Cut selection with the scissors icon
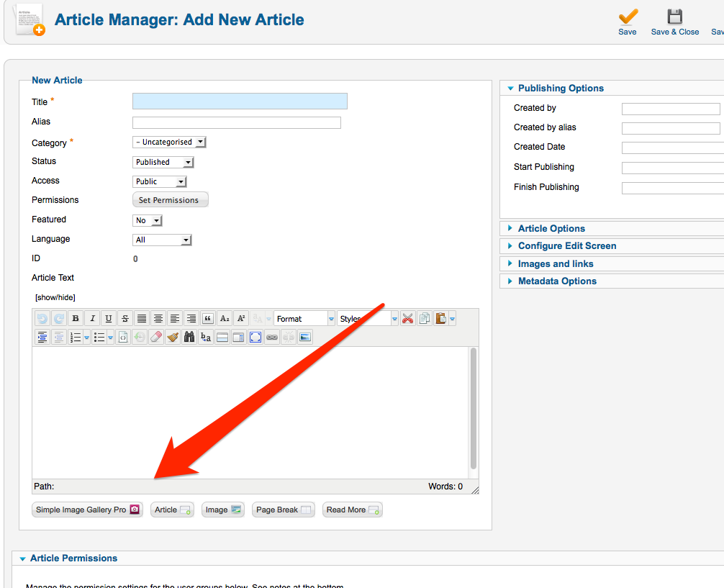This screenshot has width=724, height=588. click(408, 319)
